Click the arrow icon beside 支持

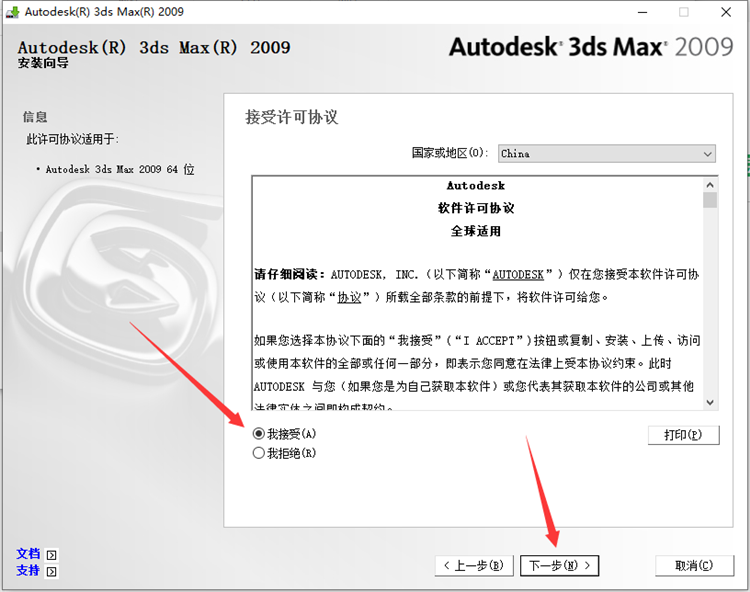[51, 571]
